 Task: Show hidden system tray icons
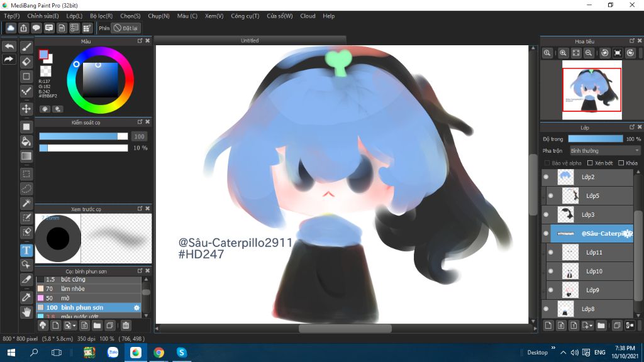coord(563,352)
